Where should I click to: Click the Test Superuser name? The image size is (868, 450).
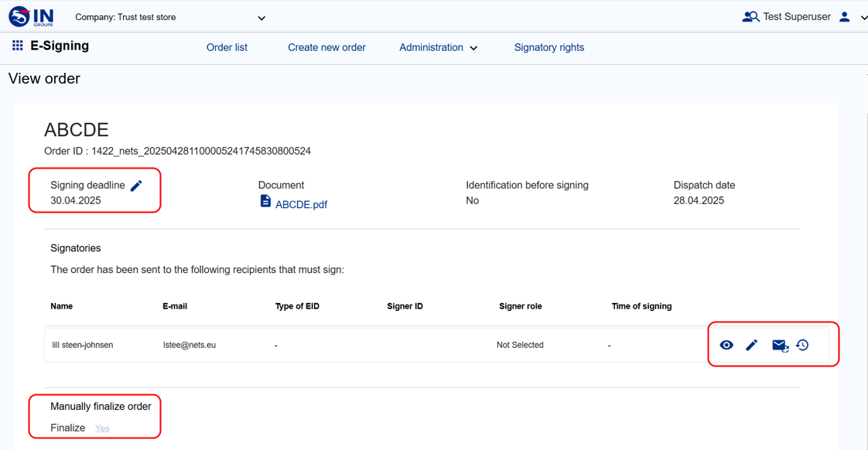click(x=796, y=17)
